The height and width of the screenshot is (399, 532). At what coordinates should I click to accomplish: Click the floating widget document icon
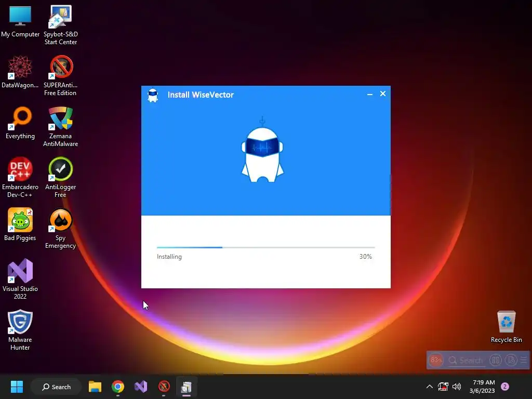pos(511,361)
